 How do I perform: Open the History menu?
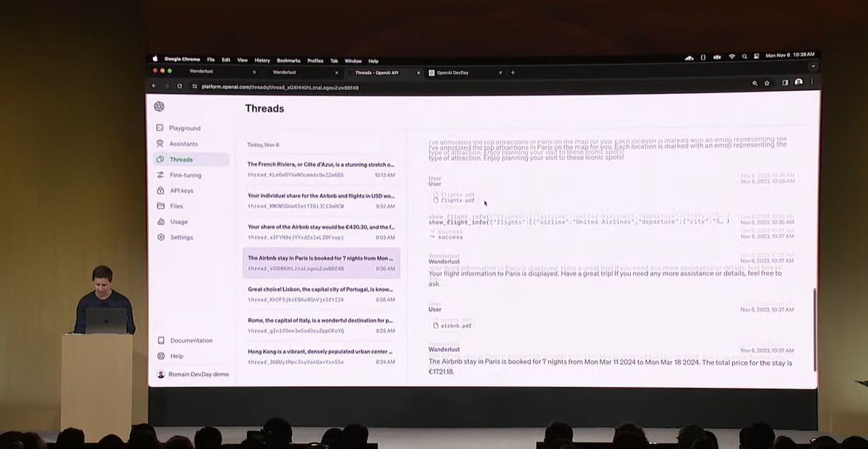262,61
